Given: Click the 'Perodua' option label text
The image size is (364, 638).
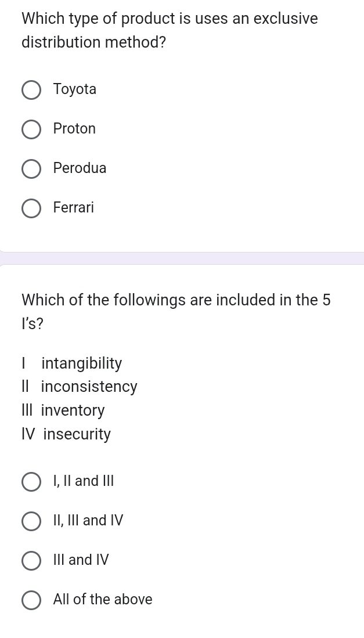Looking at the screenshot, I should pyautogui.click(x=80, y=168).
